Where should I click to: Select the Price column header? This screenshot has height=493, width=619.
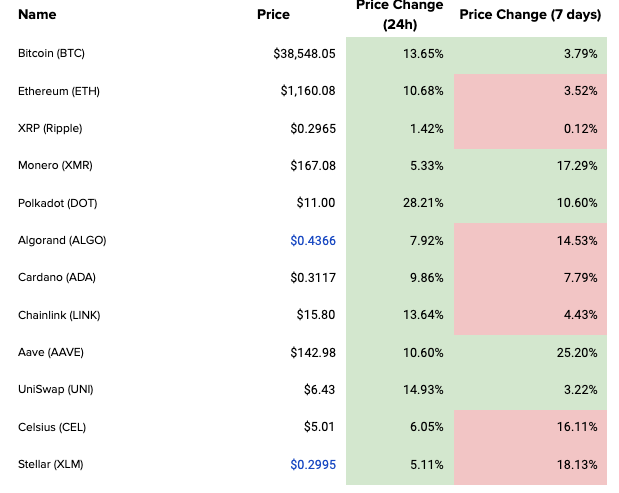click(x=273, y=15)
